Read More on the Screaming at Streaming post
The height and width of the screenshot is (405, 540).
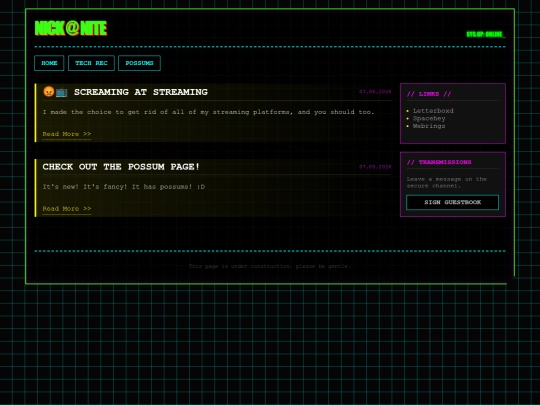tap(67, 134)
